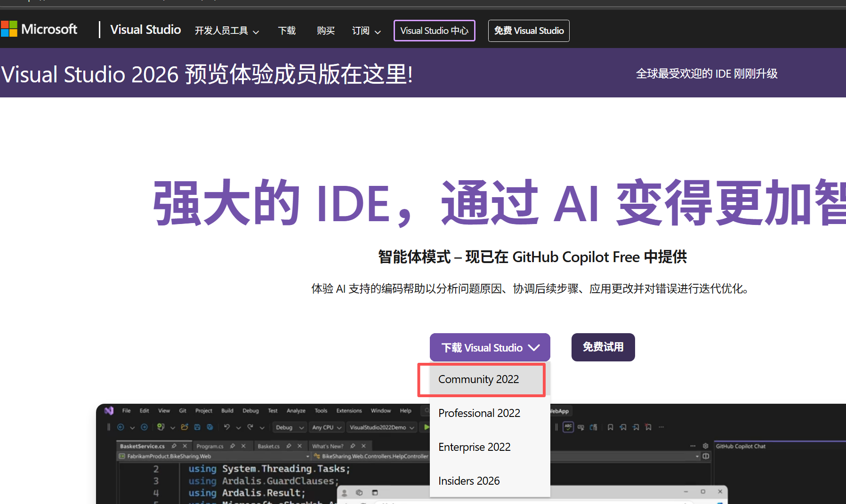The image size is (846, 504).
Task: Click 全球最受欢迎的 IDE 刚刚升级 banner text
Action: pos(707,74)
